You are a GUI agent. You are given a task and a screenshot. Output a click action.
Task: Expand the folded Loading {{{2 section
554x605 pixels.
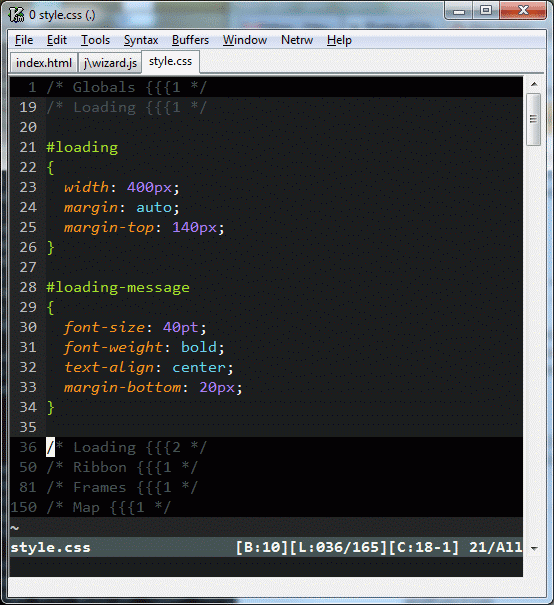(x=266, y=447)
